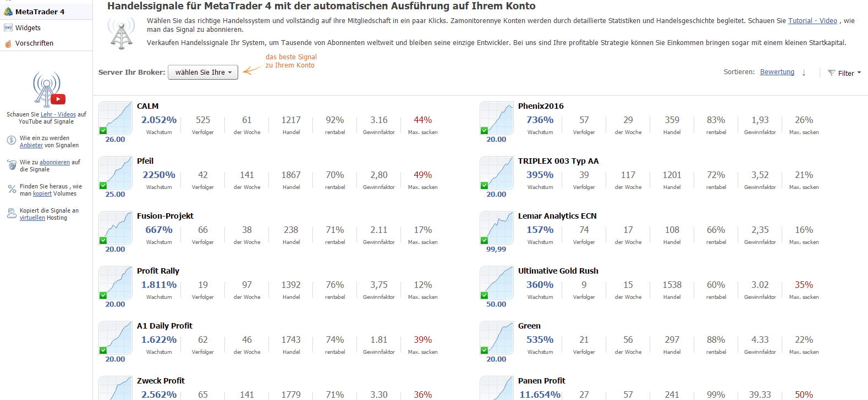
Task: Open the Zweck Profit chart thumbnail
Action: [x=116, y=388]
